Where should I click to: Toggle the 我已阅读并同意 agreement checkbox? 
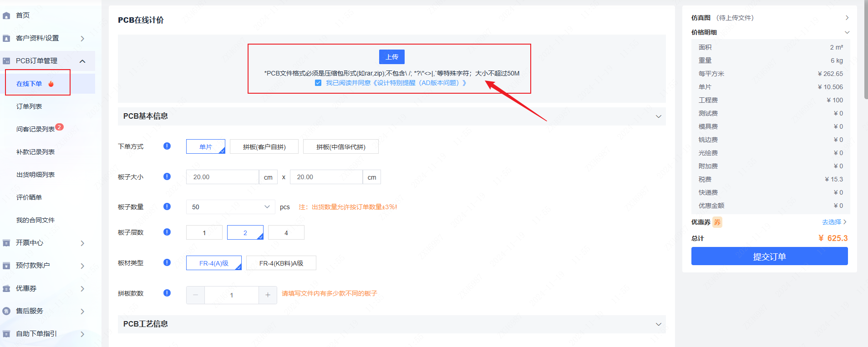pyautogui.click(x=318, y=83)
